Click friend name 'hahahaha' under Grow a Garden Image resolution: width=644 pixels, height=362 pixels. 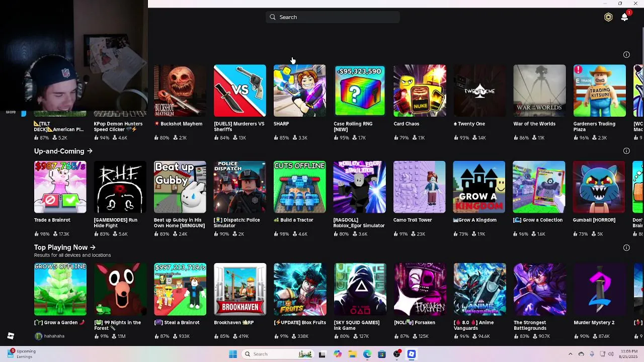click(54, 336)
